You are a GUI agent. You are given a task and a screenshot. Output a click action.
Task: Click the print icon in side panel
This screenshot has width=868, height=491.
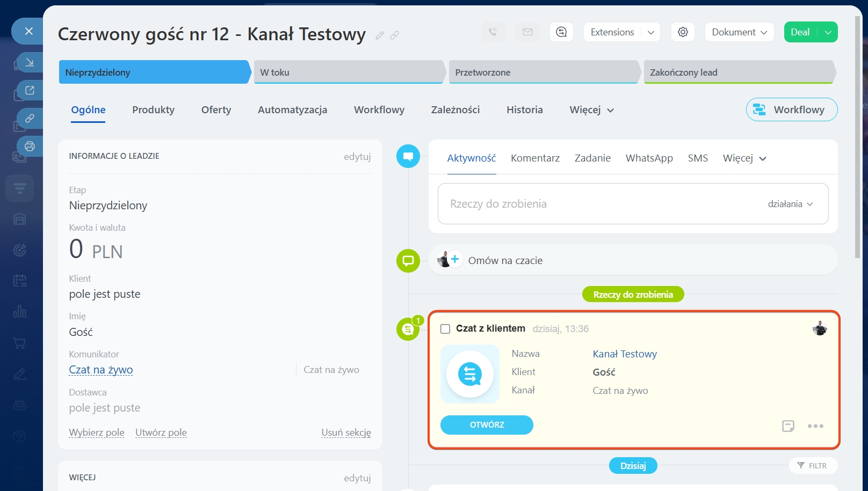30,146
